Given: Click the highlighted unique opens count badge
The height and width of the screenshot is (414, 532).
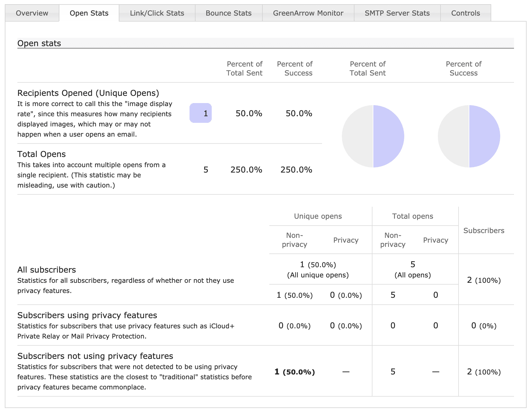Looking at the screenshot, I should (x=201, y=113).
